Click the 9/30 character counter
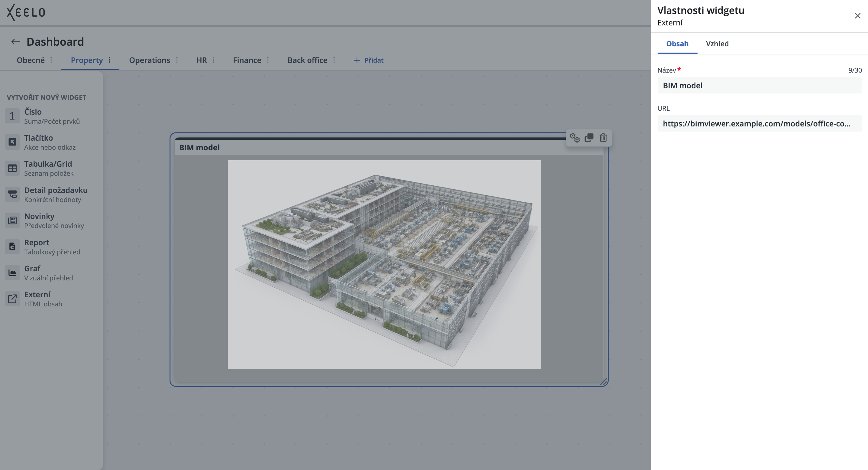This screenshot has height=470, width=868. point(855,70)
